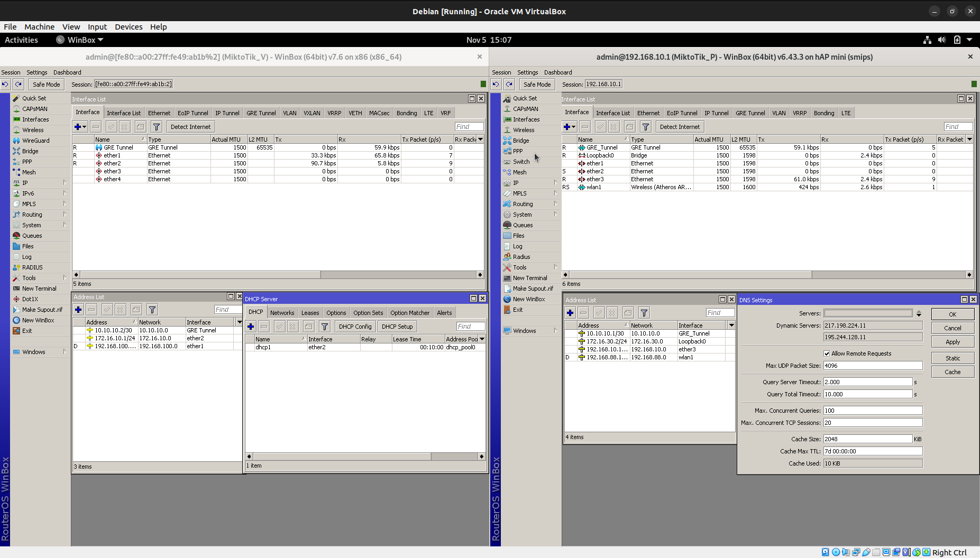Click the redo icon in MiktoTik_P window
Viewport: 980px width, 558px height.
pyautogui.click(x=509, y=84)
